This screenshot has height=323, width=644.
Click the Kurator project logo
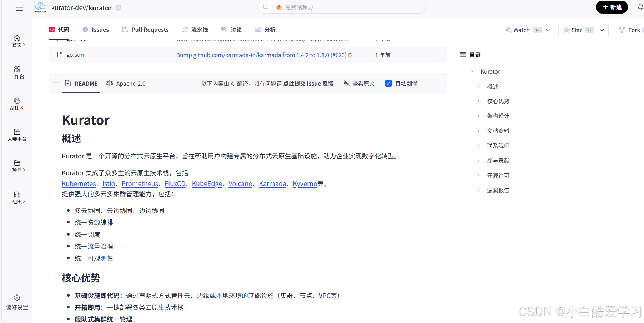coord(40,7)
